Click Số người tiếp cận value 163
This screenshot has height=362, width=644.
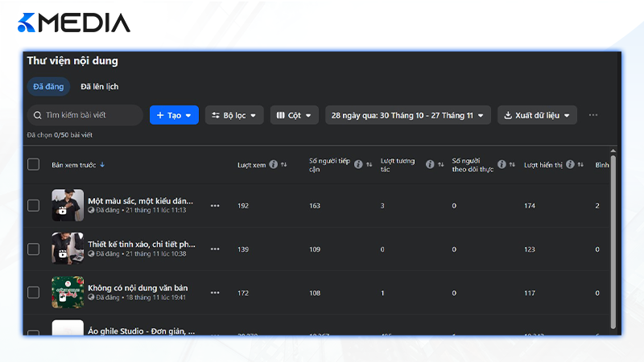click(x=315, y=206)
